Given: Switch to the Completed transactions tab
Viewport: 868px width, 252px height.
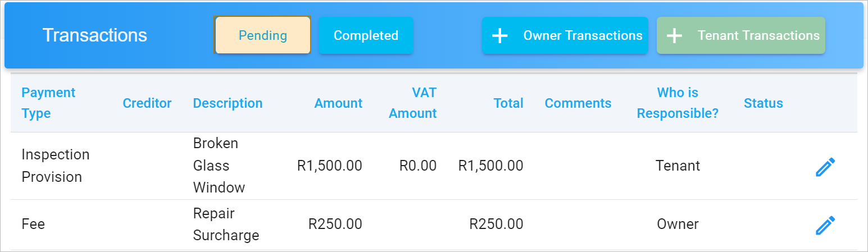Looking at the screenshot, I should [366, 35].
